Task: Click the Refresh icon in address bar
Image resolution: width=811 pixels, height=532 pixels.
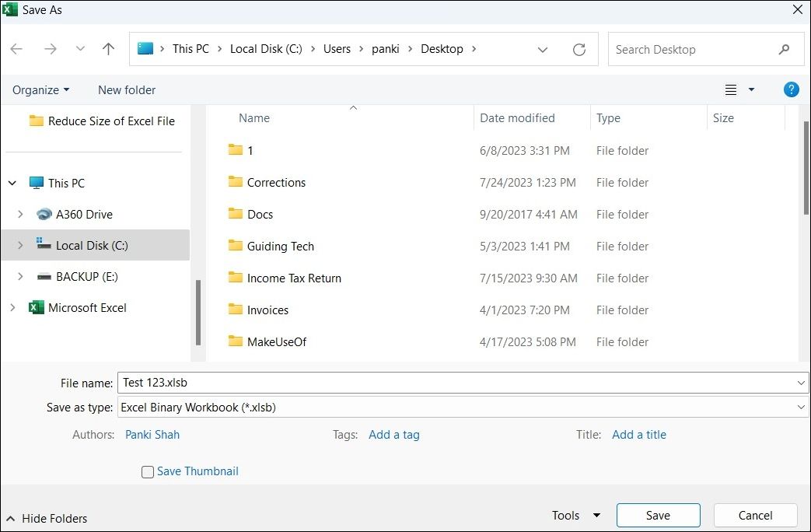Action: point(579,50)
